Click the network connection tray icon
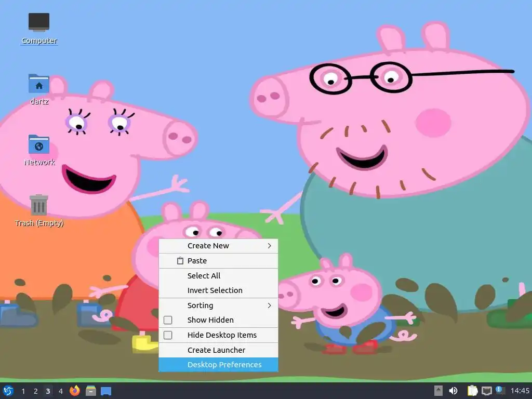Image resolution: width=532 pixels, height=399 pixels. click(486, 391)
